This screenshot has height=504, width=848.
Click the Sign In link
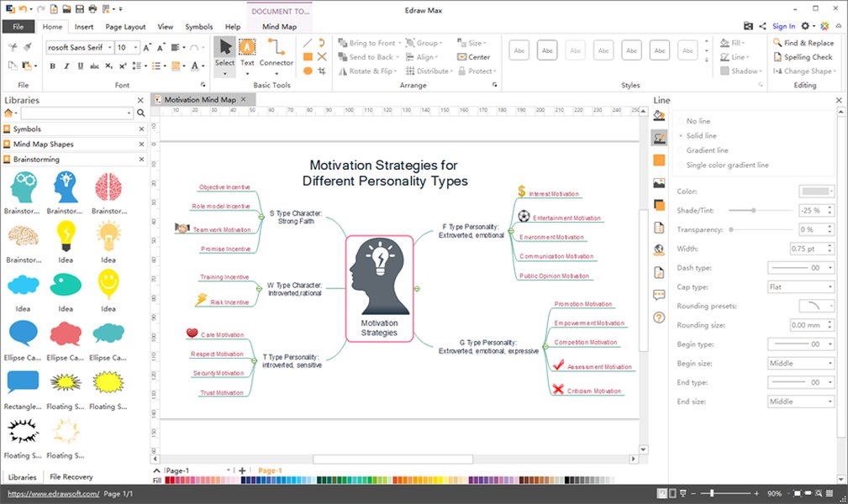click(x=783, y=26)
